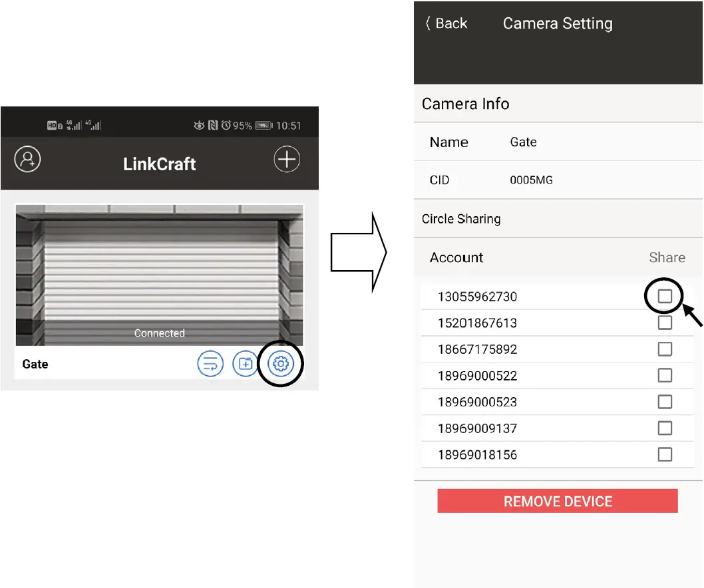The width and height of the screenshot is (704, 588).
Task: Check share box for 13055962730
Action: [x=665, y=296]
